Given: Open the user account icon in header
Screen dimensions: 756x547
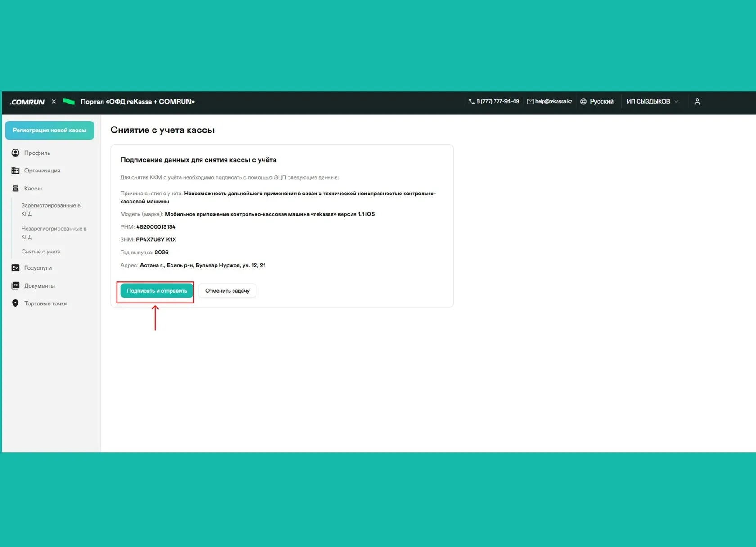Looking at the screenshot, I should [697, 102].
